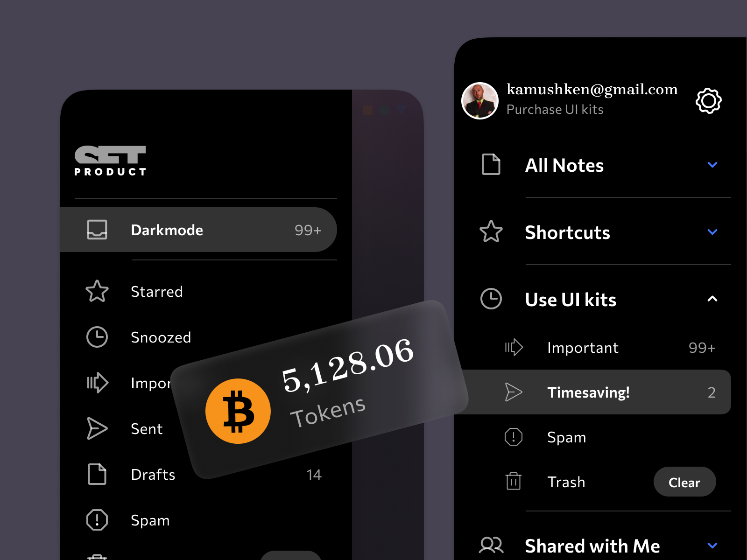Expand the Shortcuts section chevron
The image size is (747, 560).
712,232
